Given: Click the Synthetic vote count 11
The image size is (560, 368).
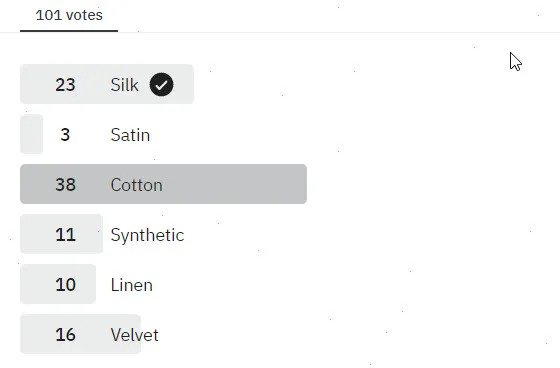Looking at the screenshot, I should coord(65,235).
